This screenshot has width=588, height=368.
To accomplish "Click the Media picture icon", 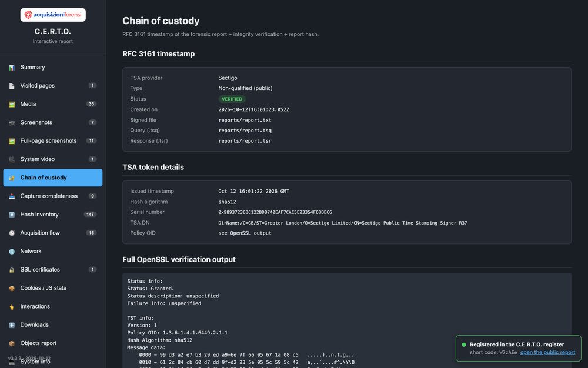I will point(12,104).
